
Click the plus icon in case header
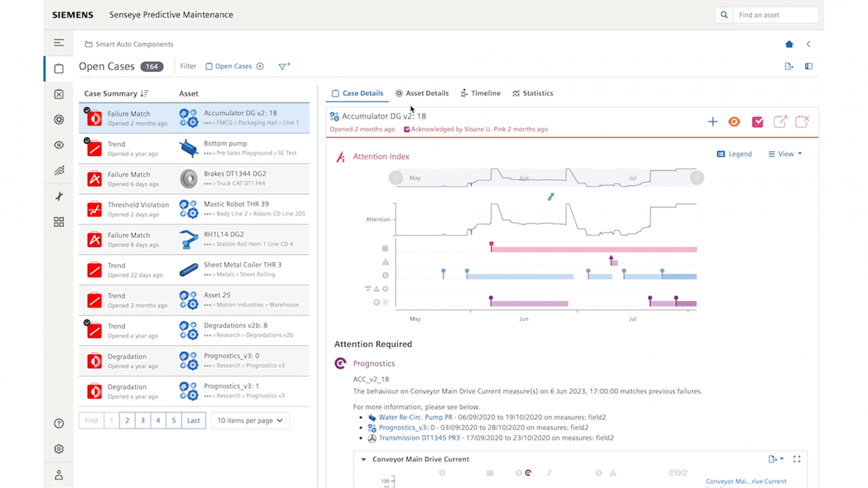pyautogui.click(x=712, y=122)
